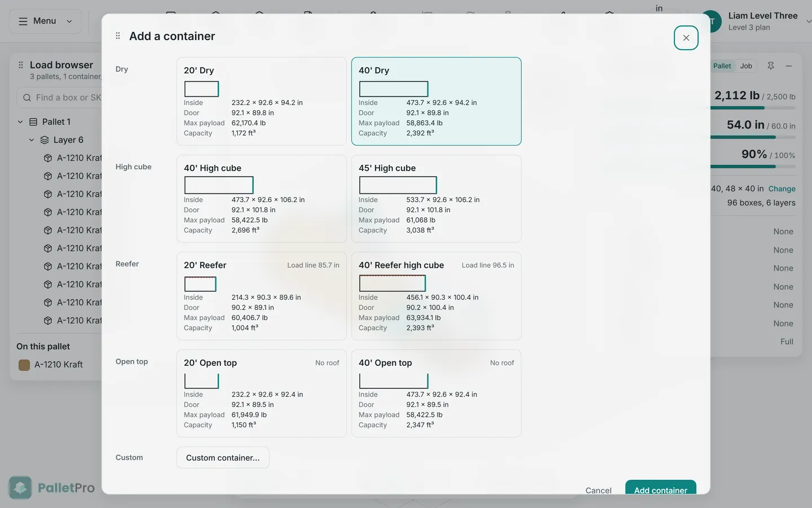This screenshot has height=508, width=812.
Task: Open the Menu button
Action: [x=45, y=21]
